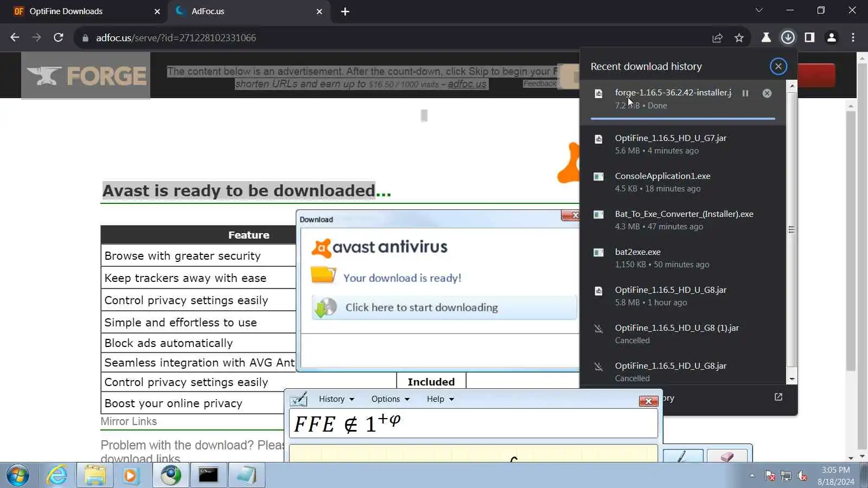
Task: Open the taskbar clock showing 3:05 PM
Action: [835, 476]
